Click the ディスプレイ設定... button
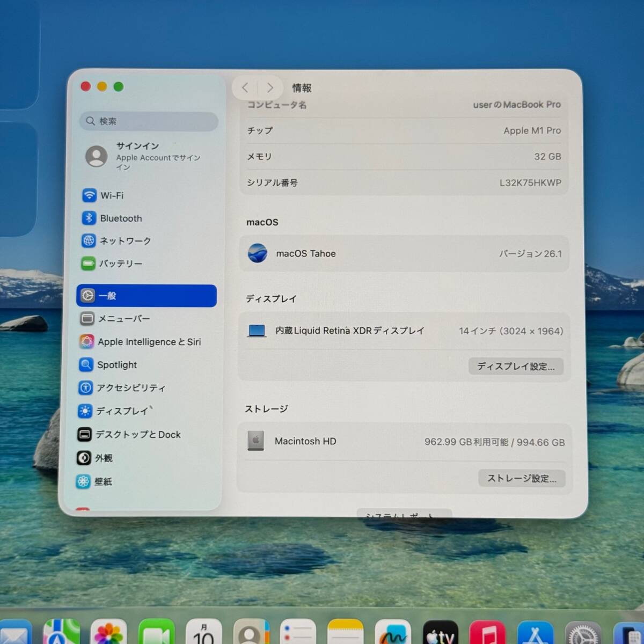The height and width of the screenshot is (644, 644). point(516,367)
